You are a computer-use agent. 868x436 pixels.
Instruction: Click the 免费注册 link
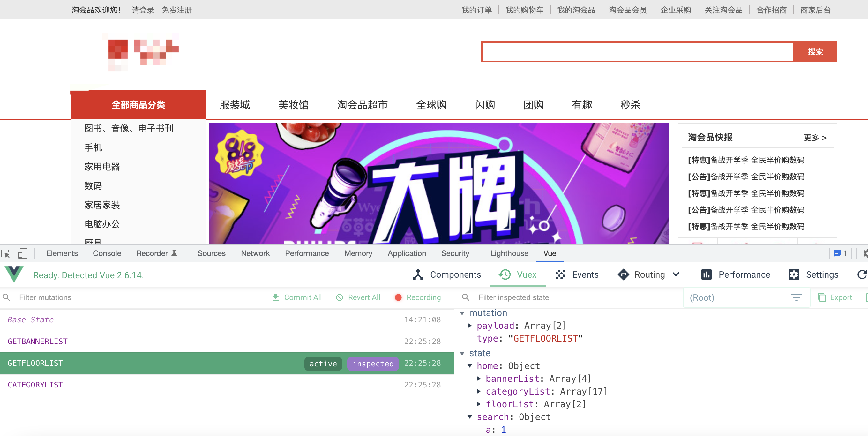pos(176,10)
